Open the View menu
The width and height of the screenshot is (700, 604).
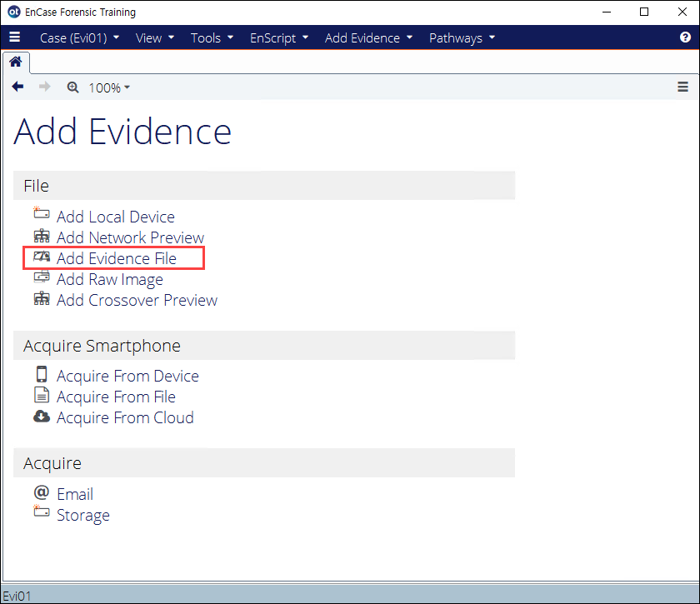154,38
